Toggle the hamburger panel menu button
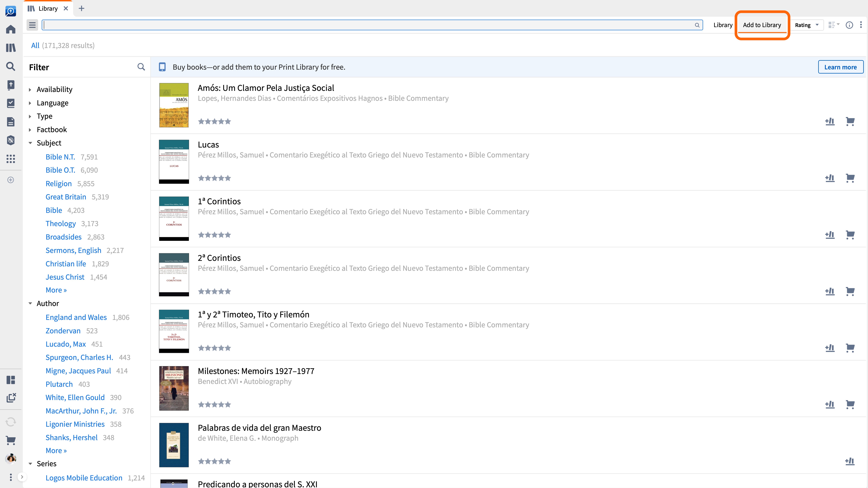The image size is (868, 488). (x=32, y=25)
